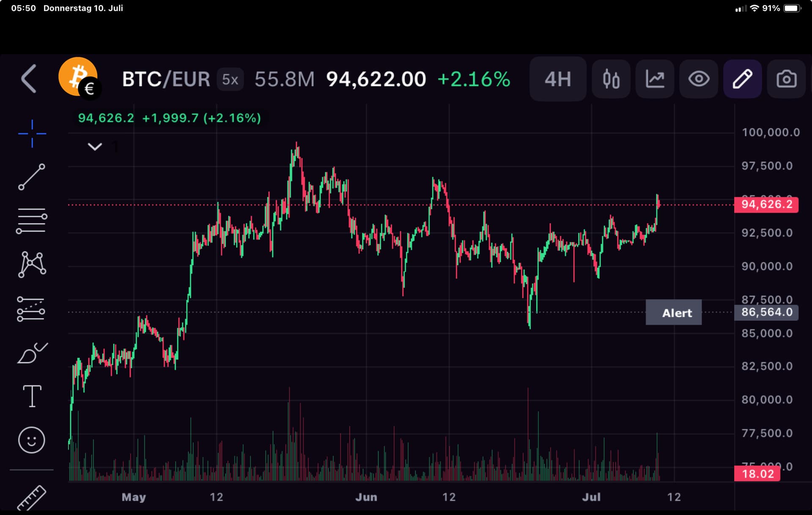Select the text annotation tool
This screenshot has height=515, width=812.
pos(32,396)
